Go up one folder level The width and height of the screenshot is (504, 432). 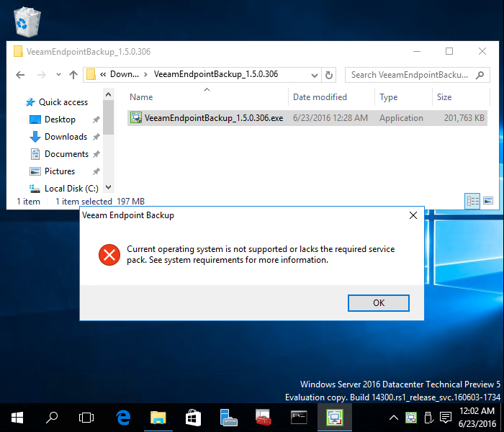click(x=73, y=75)
